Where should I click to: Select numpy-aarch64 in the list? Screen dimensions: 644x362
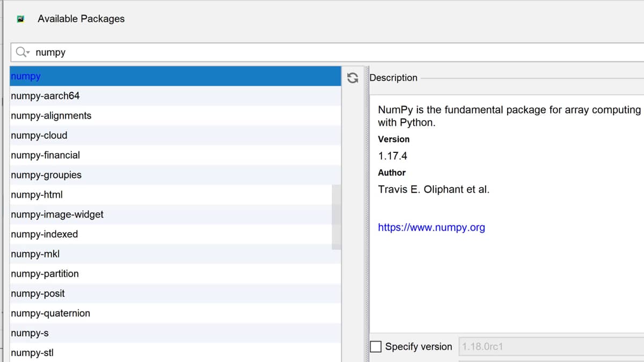[175, 96]
